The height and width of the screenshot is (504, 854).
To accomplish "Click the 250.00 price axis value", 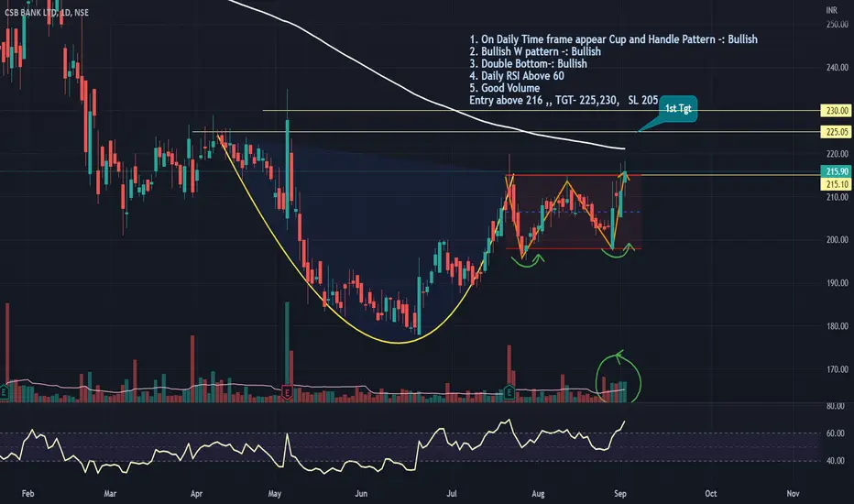I will pos(838,25).
